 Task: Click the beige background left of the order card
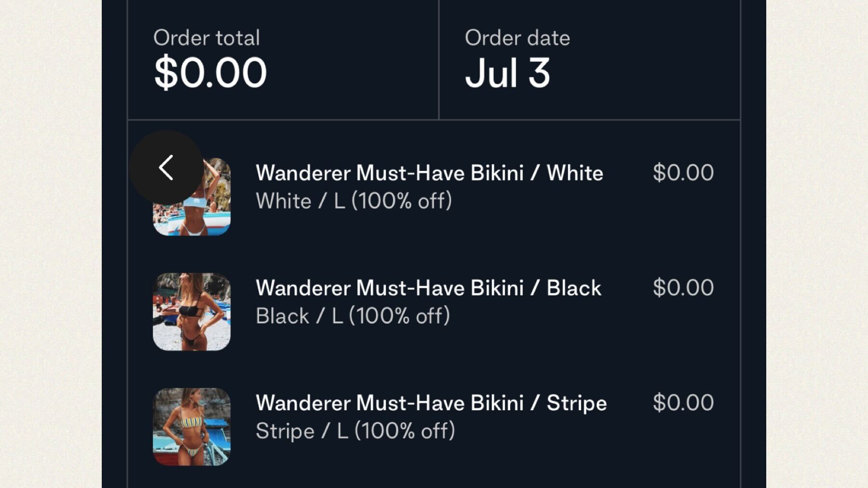click(51, 241)
